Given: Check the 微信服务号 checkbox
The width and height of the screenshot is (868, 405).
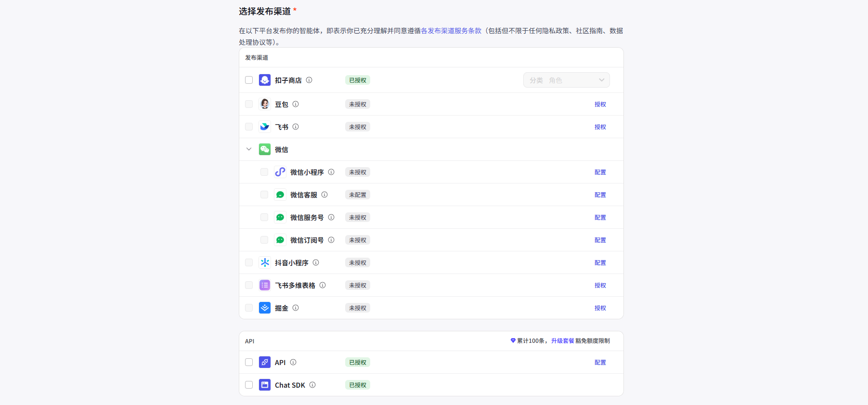Looking at the screenshot, I should tap(264, 217).
